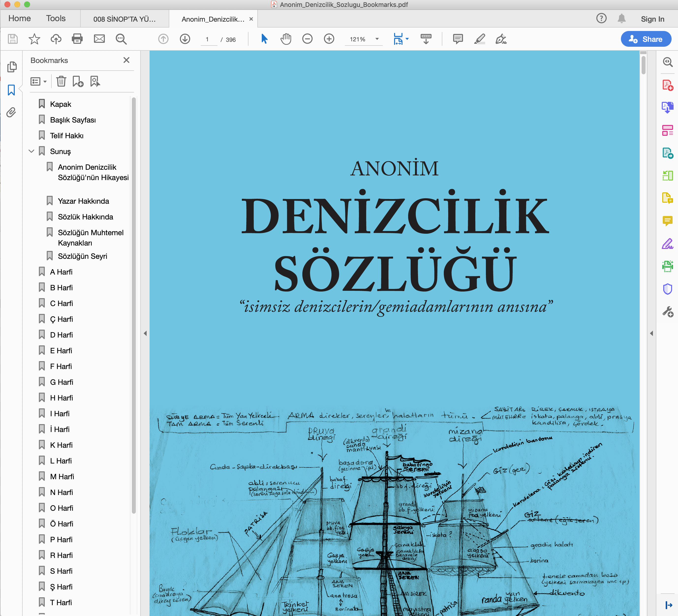Viewport: 678px width, 616px height.
Task: Open bookmark options dropdown menu
Action: [x=38, y=81]
